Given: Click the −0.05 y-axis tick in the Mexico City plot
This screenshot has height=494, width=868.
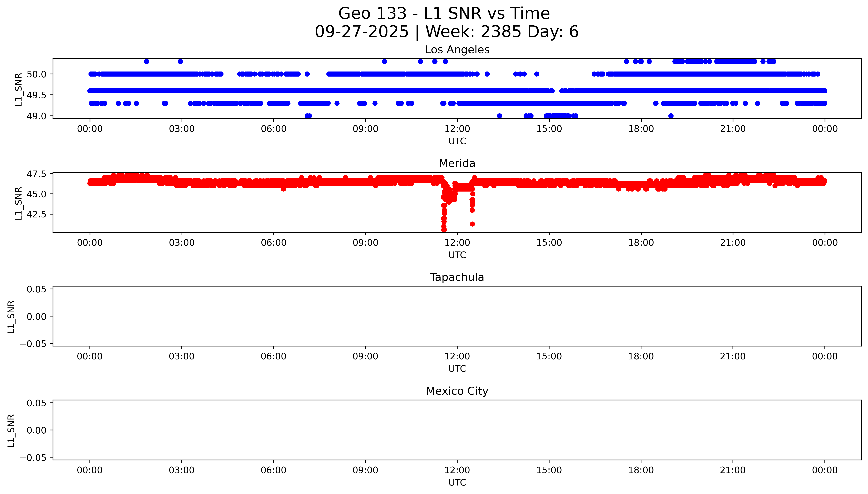Looking at the screenshot, I should click(x=33, y=458).
